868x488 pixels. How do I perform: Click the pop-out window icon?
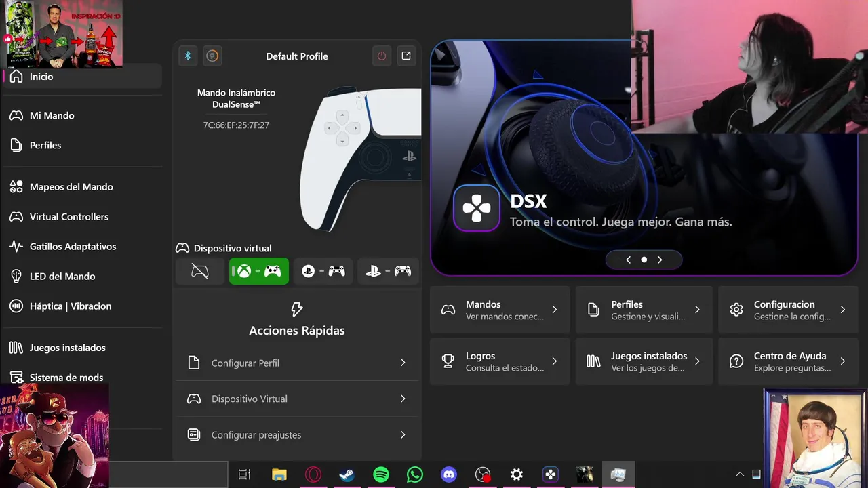pos(406,56)
